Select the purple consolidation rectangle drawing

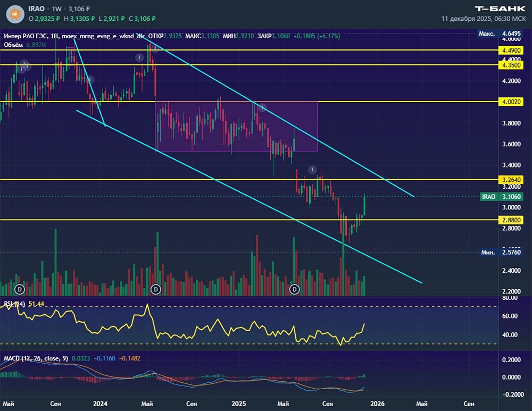pyautogui.click(x=237, y=126)
